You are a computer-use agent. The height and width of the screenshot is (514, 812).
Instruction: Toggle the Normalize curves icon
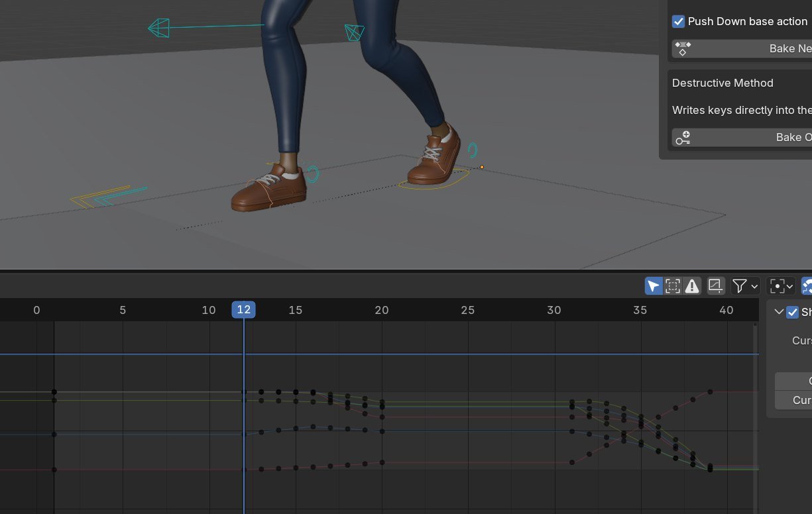tap(715, 286)
